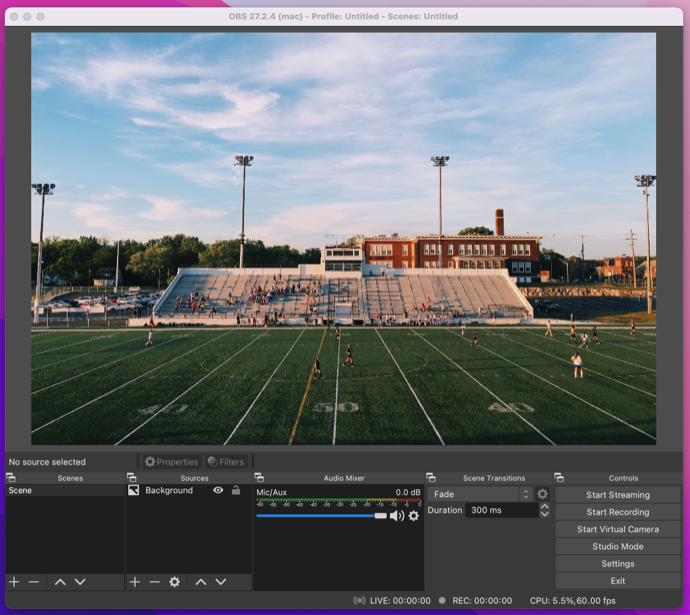Add a new source with plus icon

pos(135,582)
